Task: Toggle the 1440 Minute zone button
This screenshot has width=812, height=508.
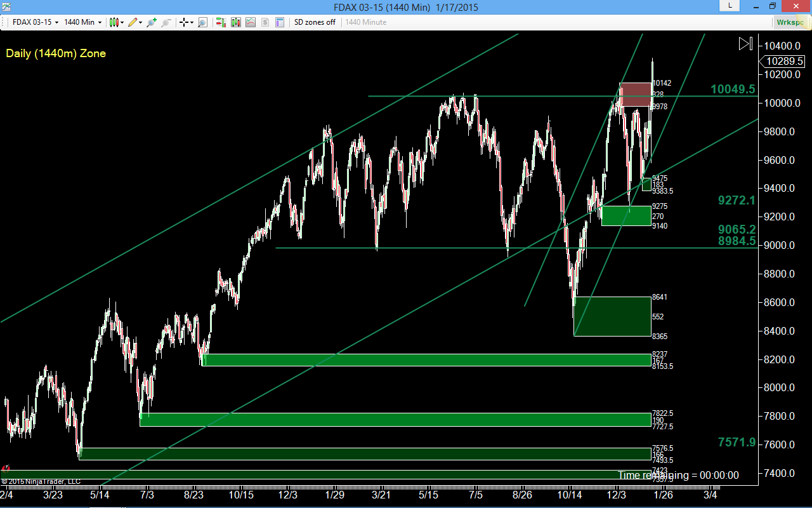Action: [x=365, y=22]
